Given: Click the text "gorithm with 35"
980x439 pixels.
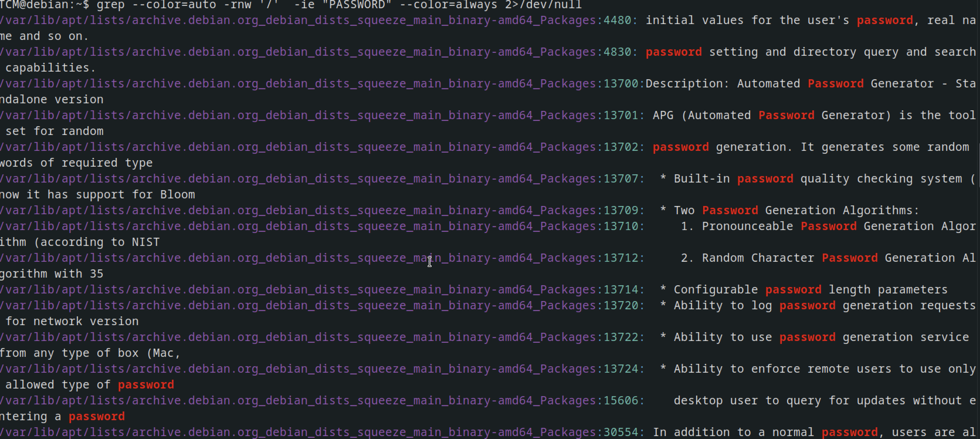Looking at the screenshot, I should click(52, 274).
